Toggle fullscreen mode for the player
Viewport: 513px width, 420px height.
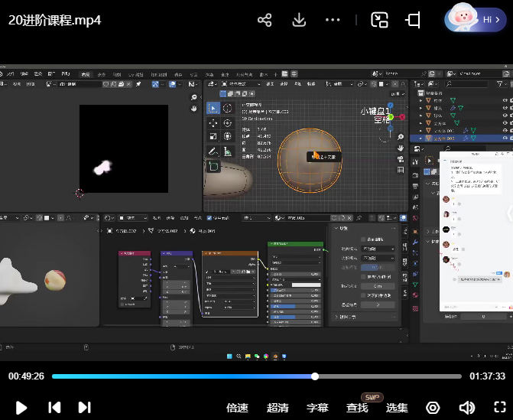[x=500, y=408]
